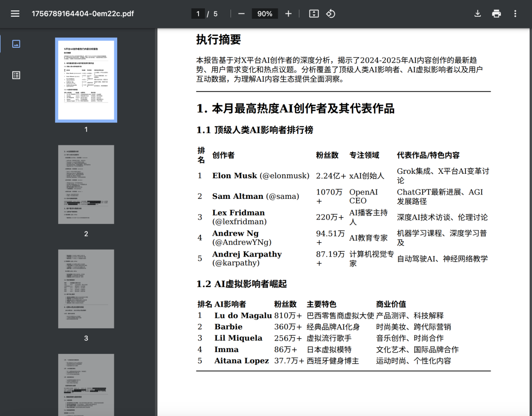Image resolution: width=532 pixels, height=416 pixels.
Task: Show the page thumbnails view
Action: (x=16, y=44)
